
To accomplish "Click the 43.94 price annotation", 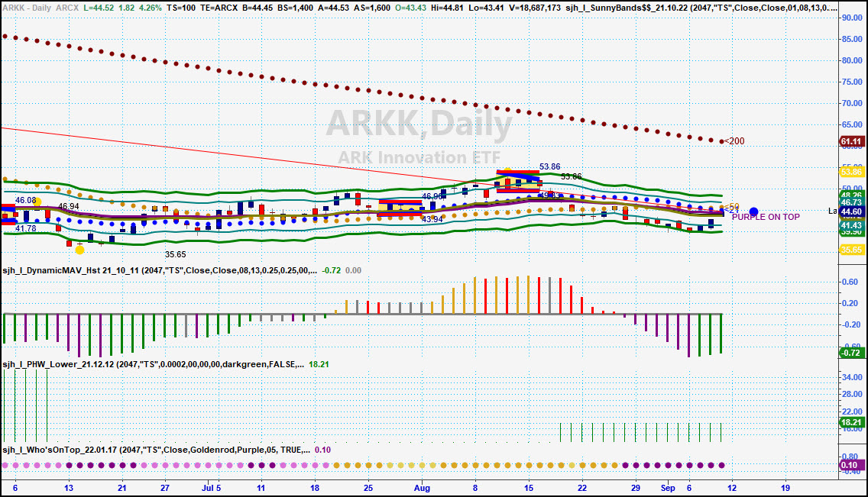I will 432,219.
